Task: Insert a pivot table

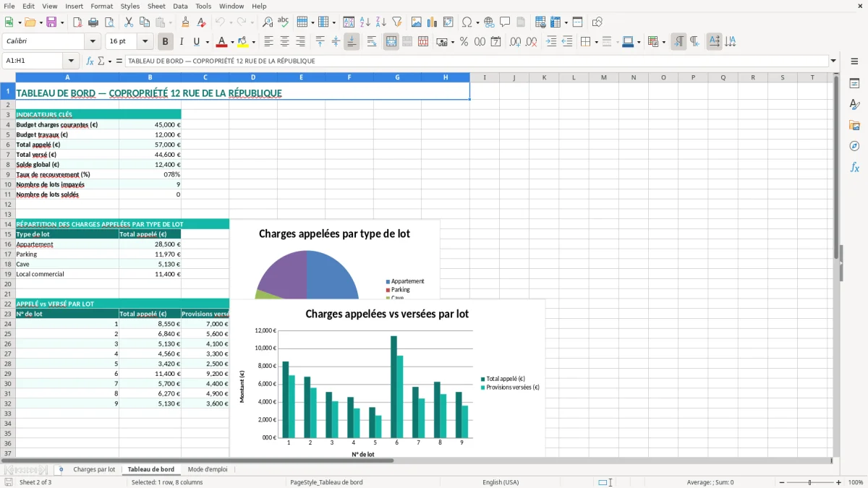Action: (448, 22)
